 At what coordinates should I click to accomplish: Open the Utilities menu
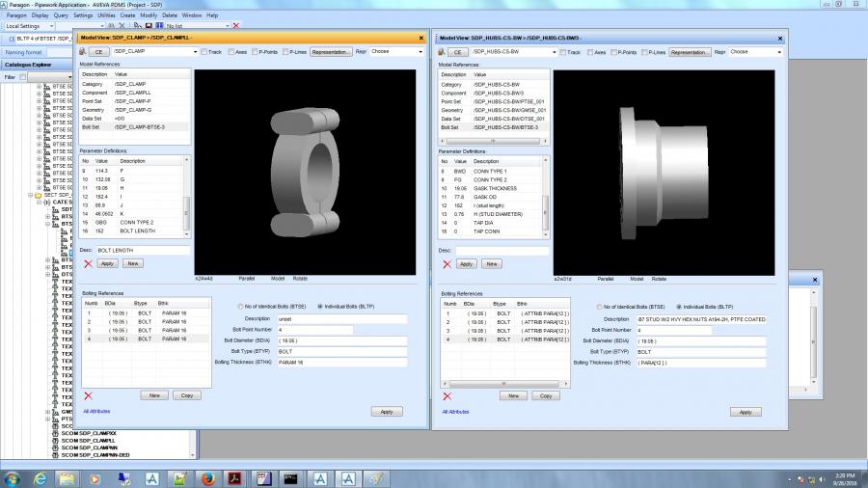point(106,15)
